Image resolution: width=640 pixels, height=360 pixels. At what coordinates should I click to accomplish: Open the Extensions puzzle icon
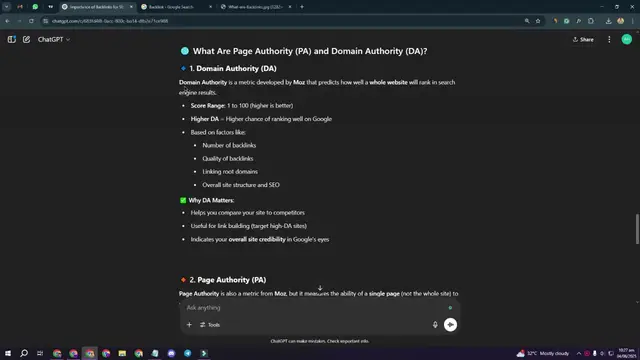[591, 21]
